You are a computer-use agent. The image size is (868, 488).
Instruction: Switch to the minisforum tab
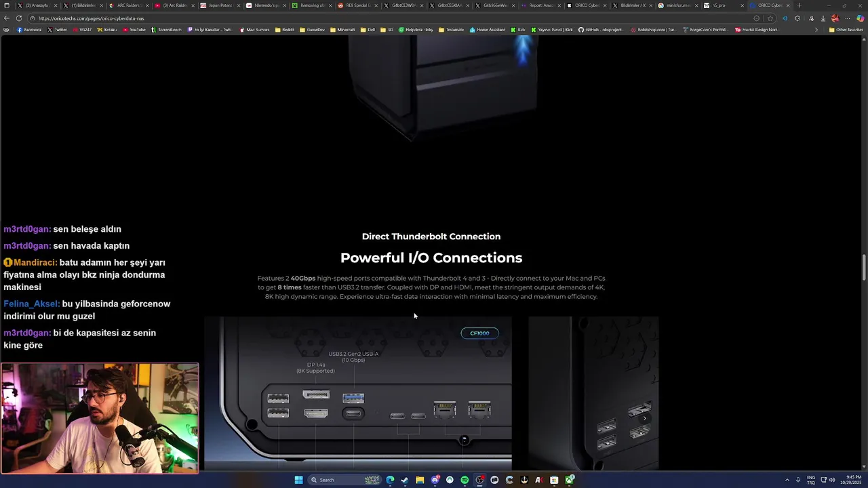coord(678,5)
